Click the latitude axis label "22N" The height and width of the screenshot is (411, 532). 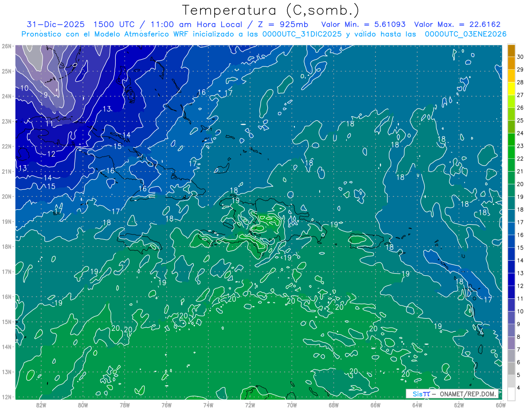tap(6, 146)
